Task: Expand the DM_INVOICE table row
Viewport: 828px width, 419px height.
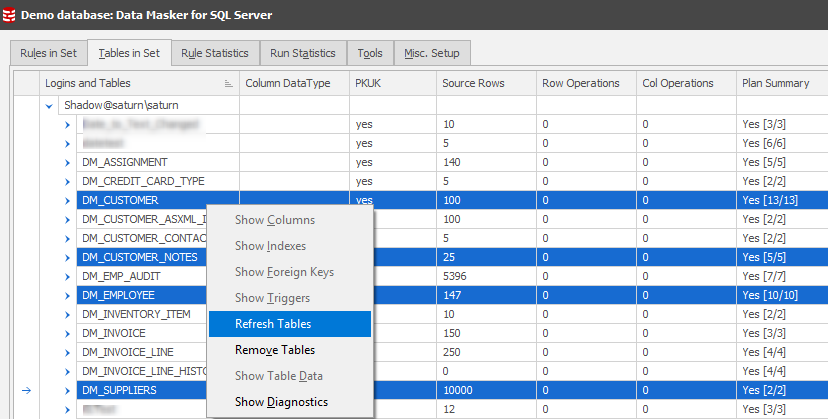Action: [67, 333]
